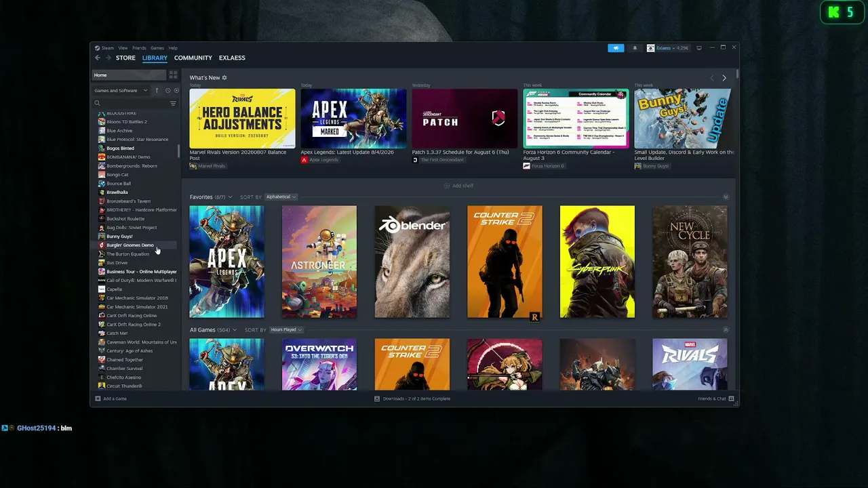This screenshot has height=488, width=868.
Task: Toggle the ready-to-play filter icon
Action: pos(176,90)
